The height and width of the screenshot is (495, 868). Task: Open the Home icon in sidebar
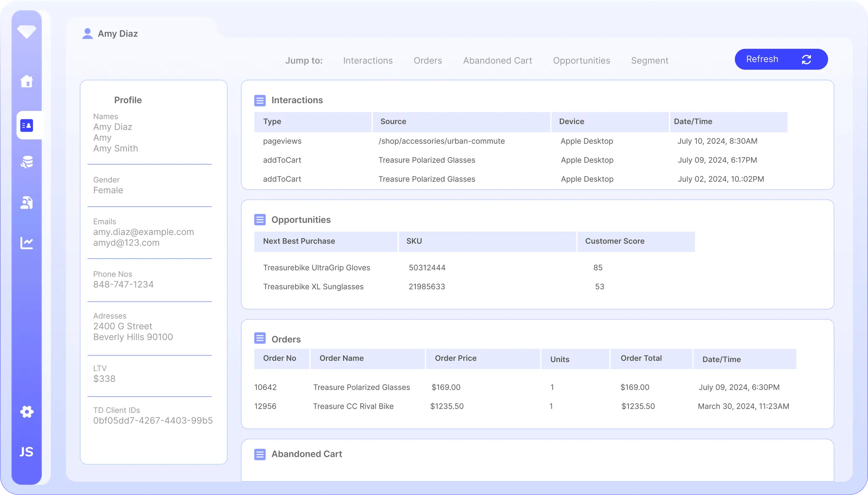click(27, 81)
